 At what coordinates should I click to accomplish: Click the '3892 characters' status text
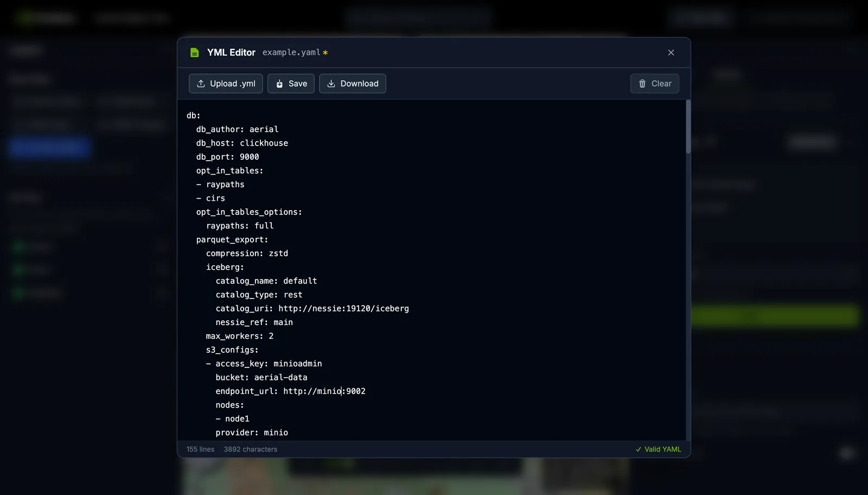(250, 449)
